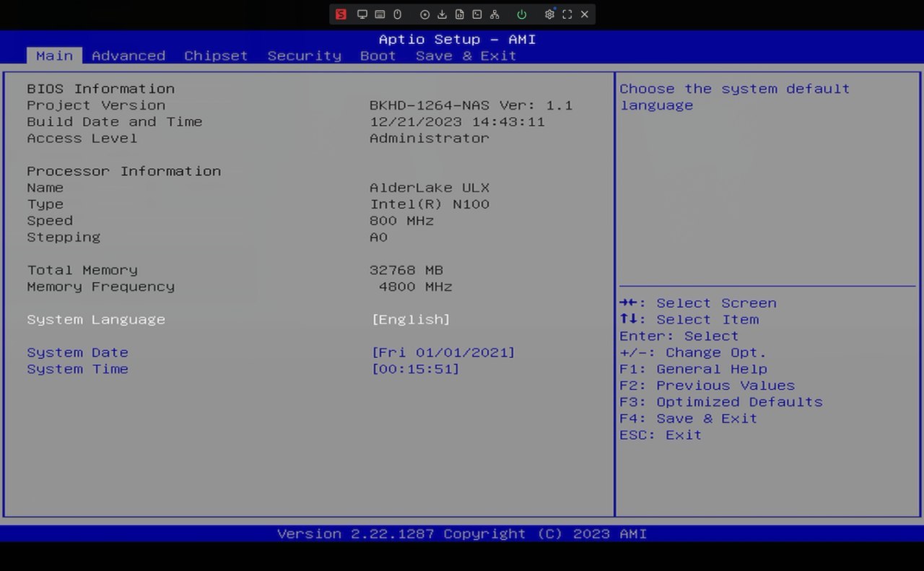Switch to the Advanced tab
This screenshot has width=924, height=571.
(x=128, y=56)
